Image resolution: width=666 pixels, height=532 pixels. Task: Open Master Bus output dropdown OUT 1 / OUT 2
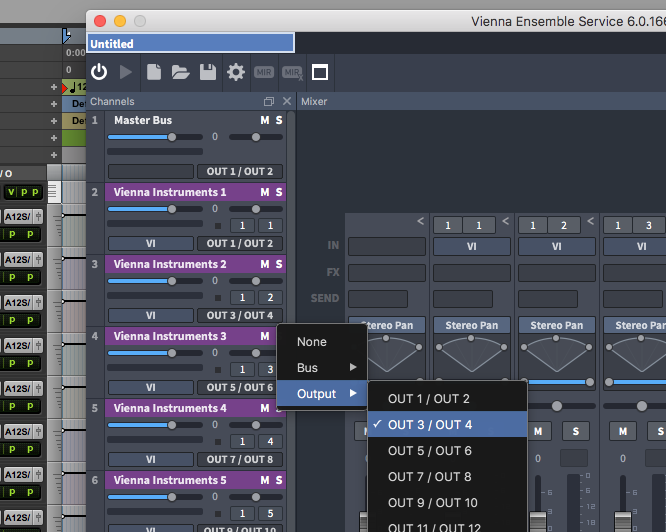pos(240,172)
